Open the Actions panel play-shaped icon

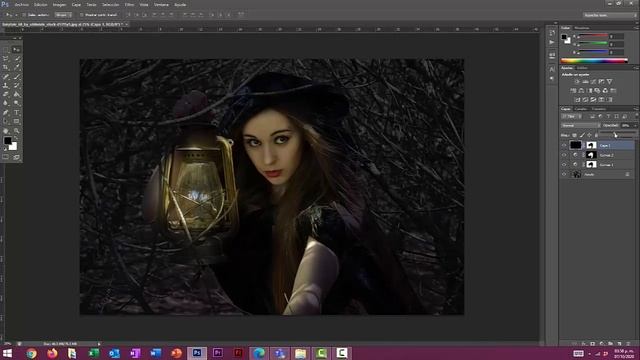(x=552, y=42)
